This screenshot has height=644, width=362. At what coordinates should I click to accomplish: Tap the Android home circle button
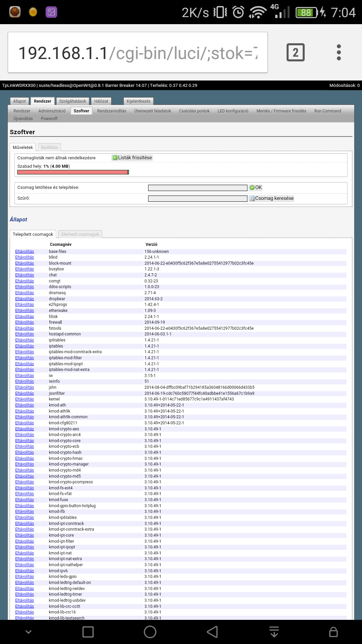coord(150,632)
